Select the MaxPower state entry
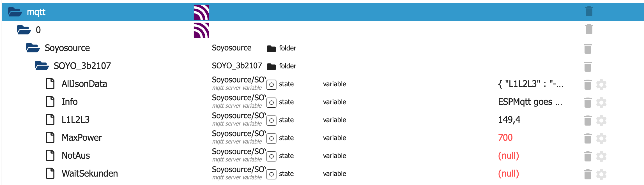The height and width of the screenshot is (185, 644). click(x=82, y=138)
